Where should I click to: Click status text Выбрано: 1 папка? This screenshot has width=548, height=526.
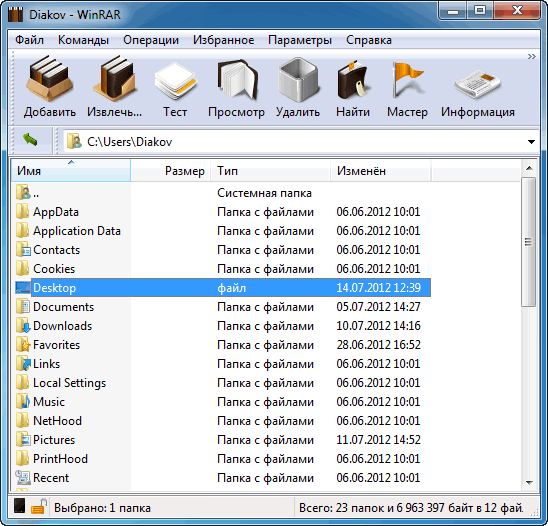coord(102,507)
